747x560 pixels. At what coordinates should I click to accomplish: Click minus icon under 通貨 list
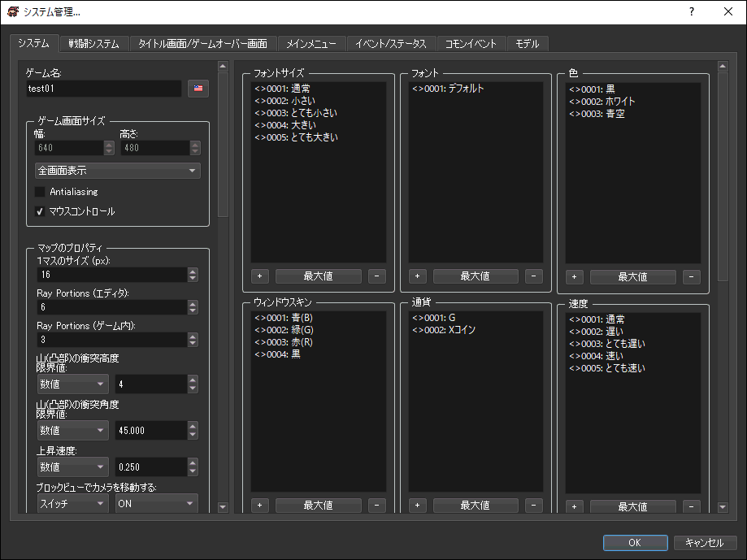pos(533,506)
